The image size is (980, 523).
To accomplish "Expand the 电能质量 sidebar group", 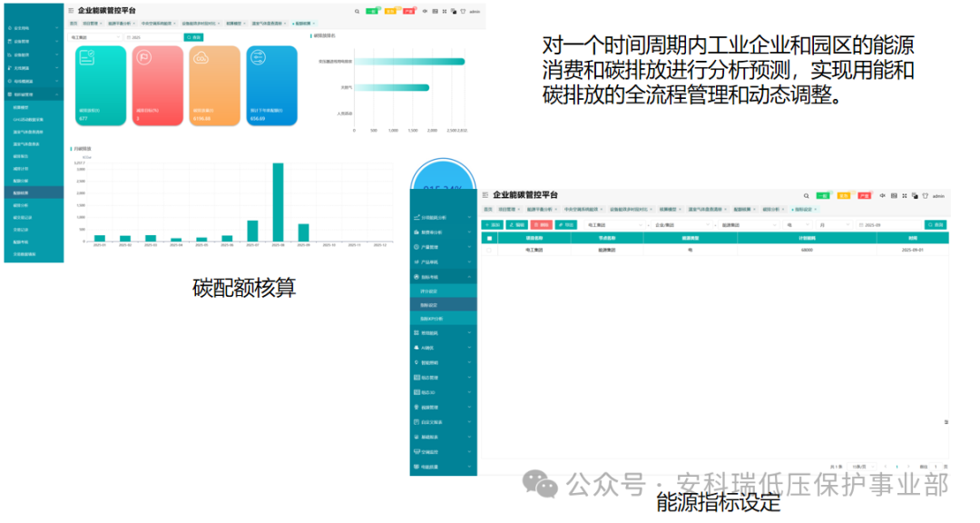I will click(x=443, y=467).
